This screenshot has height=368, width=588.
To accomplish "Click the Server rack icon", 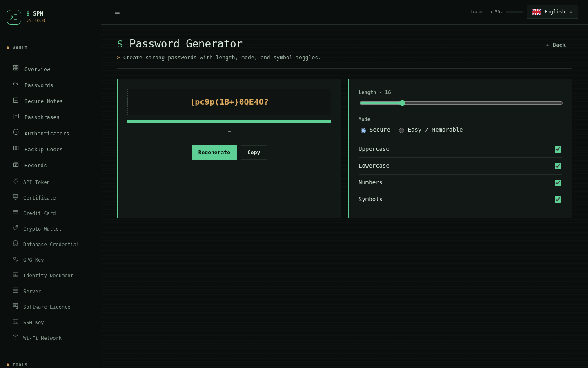I will pyautogui.click(x=16, y=290).
